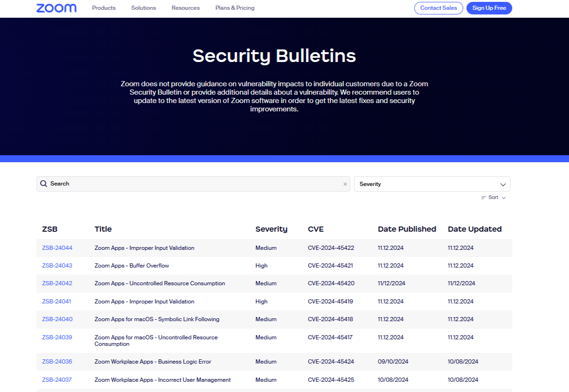
Task: Select title Zoom Workplace Apps - Incorrect User Management
Action: [x=163, y=380]
